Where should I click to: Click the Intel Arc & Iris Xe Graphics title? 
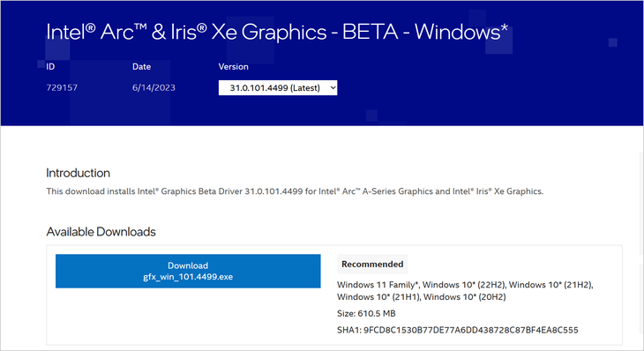coord(277,32)
